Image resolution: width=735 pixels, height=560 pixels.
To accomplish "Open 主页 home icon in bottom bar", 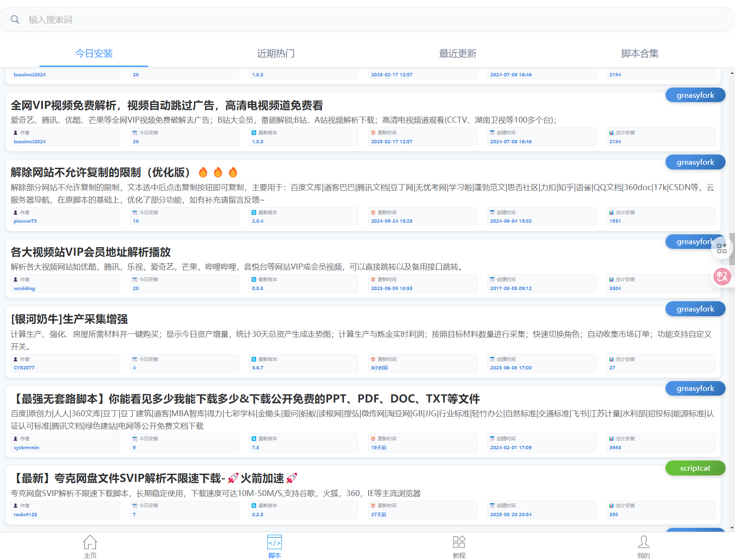I will tap(90, 546).
